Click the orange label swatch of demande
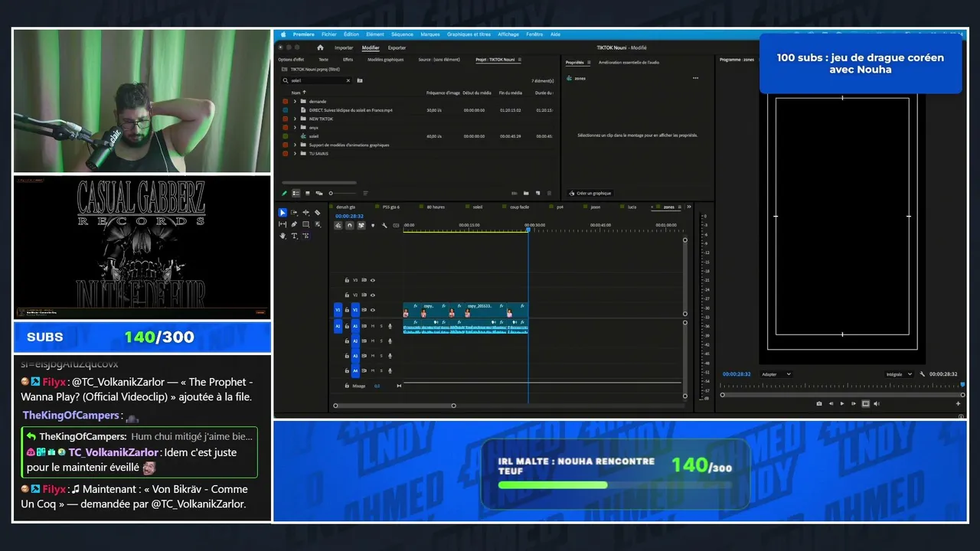The image size is (980, 551). click(x=286, y=101)
